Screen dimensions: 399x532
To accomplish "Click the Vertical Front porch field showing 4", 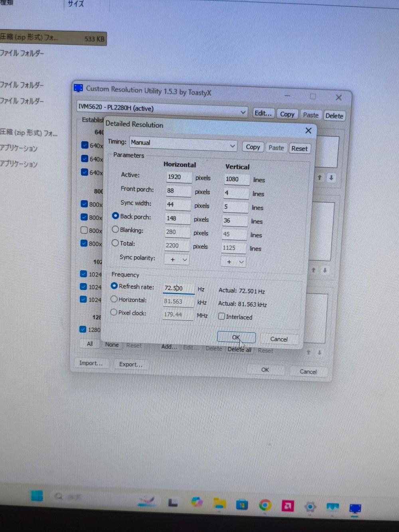I will (x=235, y=193).
